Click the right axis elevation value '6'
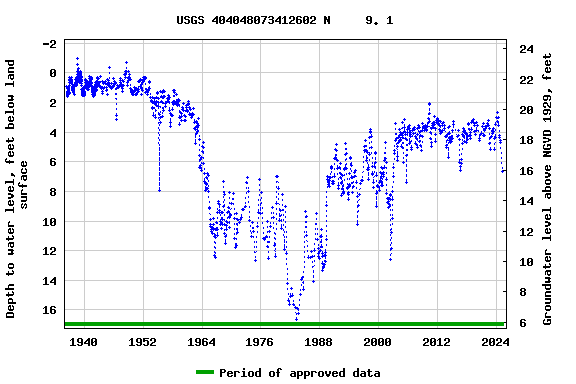The image size is (576, 384). tap(523, 323)
